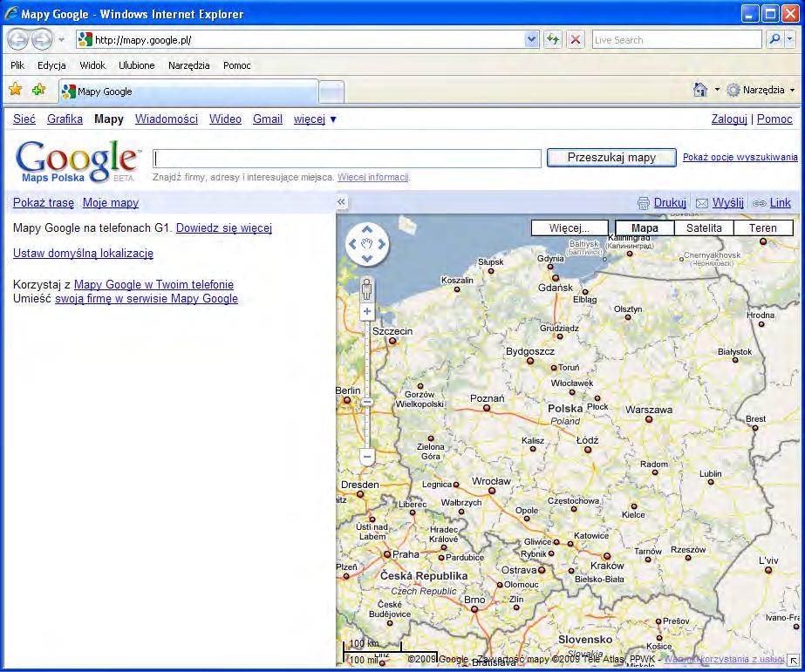Open the Edycja menu
This screenshot has width=805, height=672.
coord(51,65)
